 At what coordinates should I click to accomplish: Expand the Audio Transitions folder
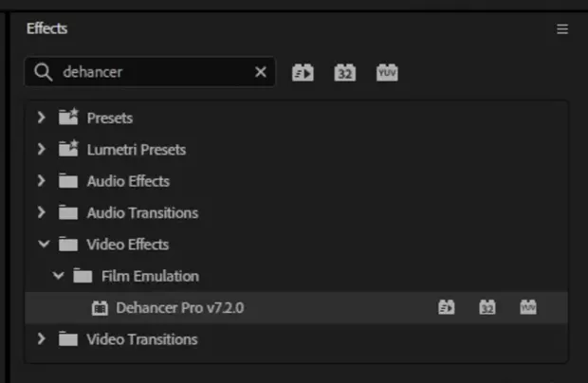click(42, 213)
